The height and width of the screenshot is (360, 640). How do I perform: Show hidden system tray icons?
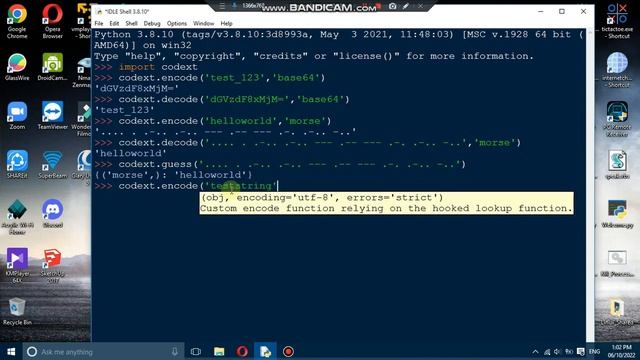[536, 352]
